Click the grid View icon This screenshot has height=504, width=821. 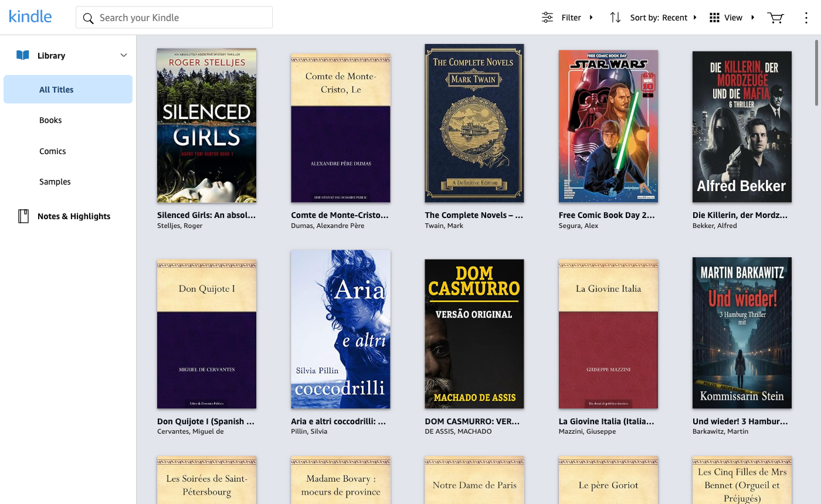714,18
